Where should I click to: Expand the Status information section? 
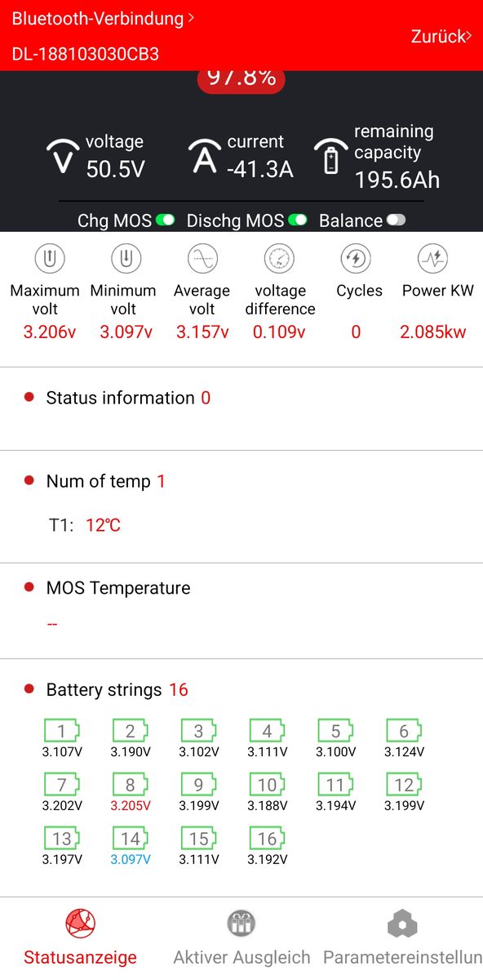241,399
